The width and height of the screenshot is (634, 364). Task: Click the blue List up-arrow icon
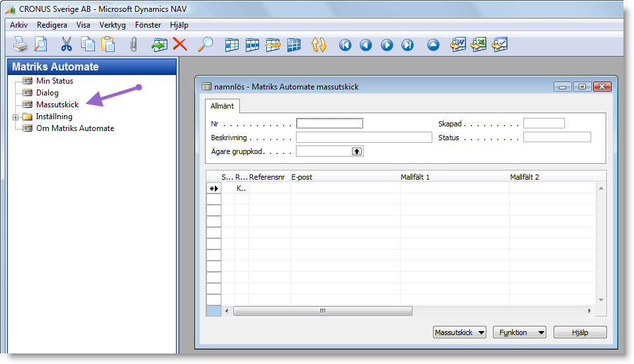tap(433, 45)
